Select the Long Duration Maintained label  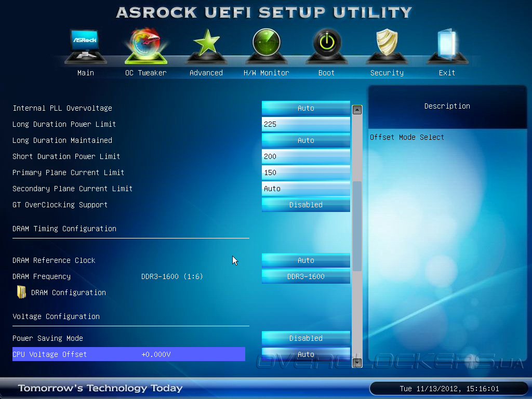[x=62, y=140]
